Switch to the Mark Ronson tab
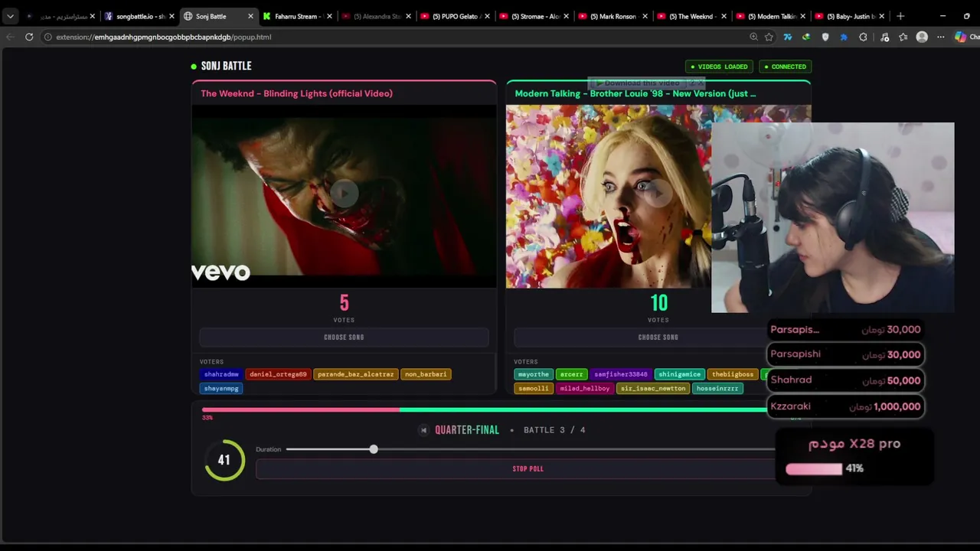 (x=612, y=16)
